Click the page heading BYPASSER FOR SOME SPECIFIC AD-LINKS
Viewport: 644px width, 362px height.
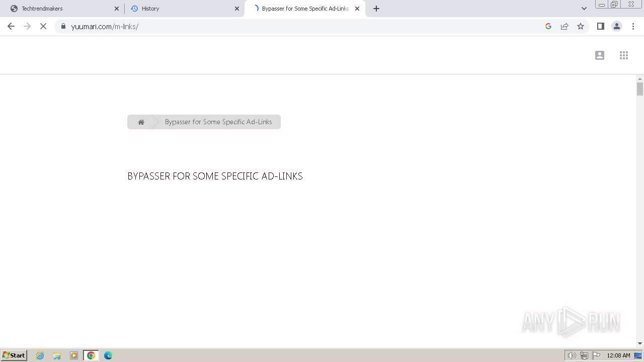(215, 176)
